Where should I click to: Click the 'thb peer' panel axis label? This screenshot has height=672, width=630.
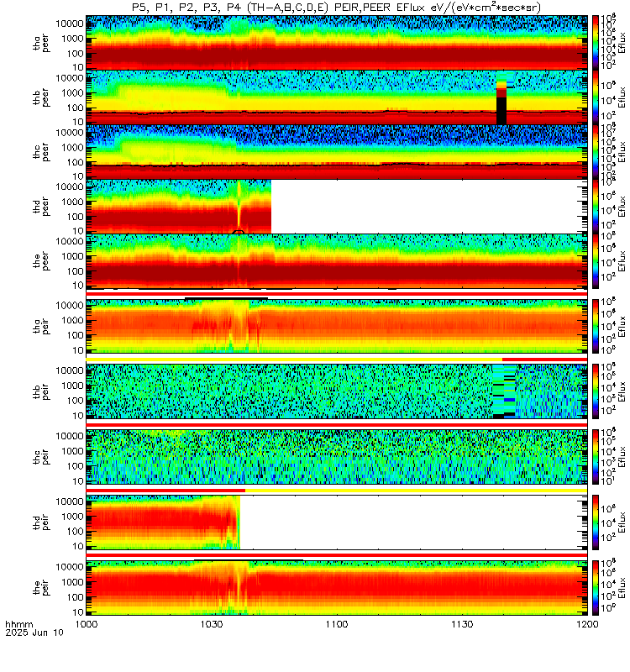click(41, 97)
